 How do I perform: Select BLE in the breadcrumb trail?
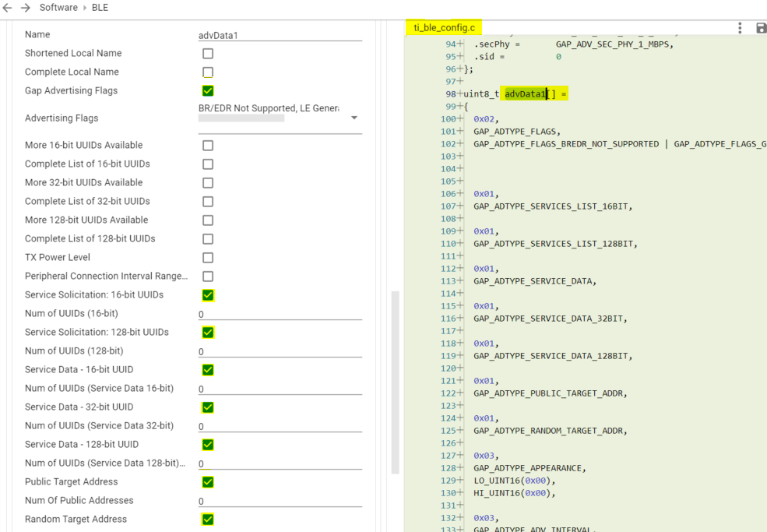[x=99, y=7]
